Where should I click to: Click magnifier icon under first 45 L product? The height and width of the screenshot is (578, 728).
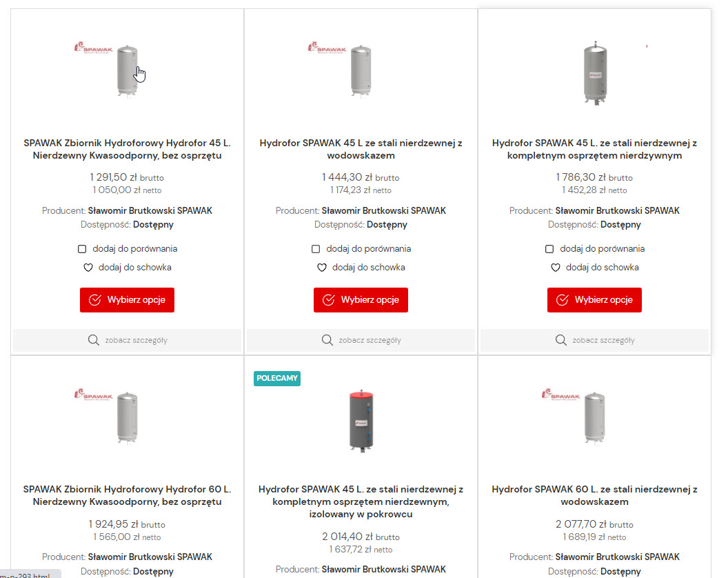click(x=94, y=340)
